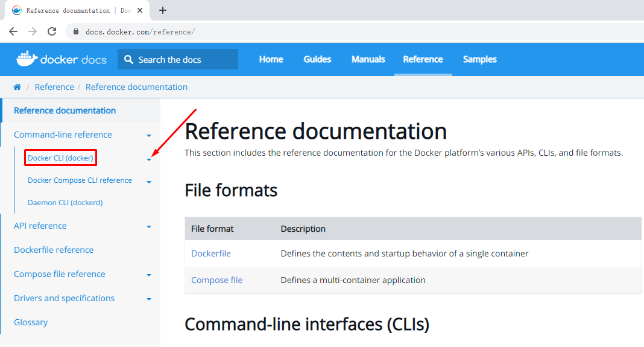
Task: Switch to the Manuals nav tab
Action: [368, 59]
